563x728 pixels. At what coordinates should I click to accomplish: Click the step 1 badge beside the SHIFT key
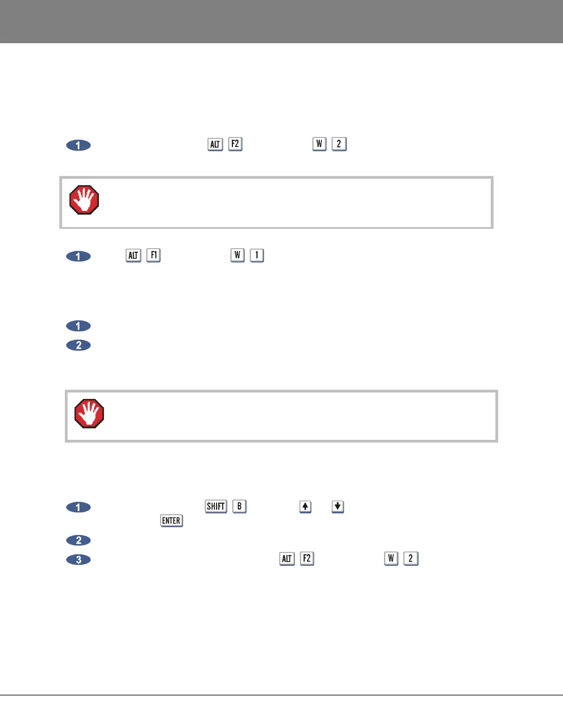tap(79, 507)
